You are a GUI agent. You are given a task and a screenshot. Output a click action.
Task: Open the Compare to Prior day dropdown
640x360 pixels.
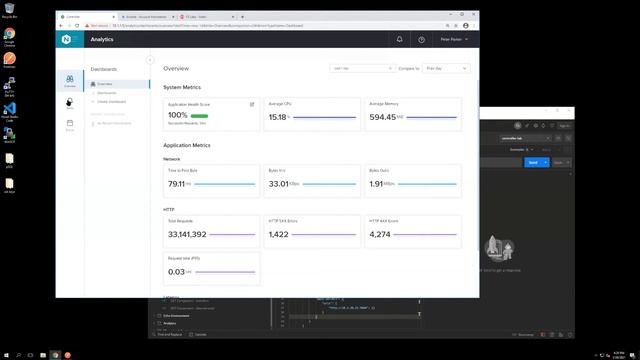click(x=446, y=69)
